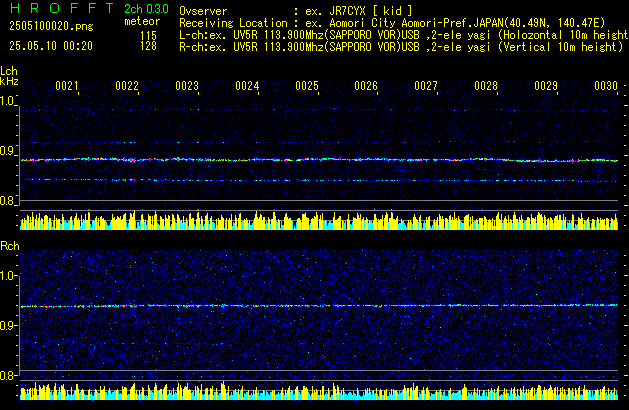The height and width of the screenshot is (410, 629).
Task: Click time marker 0029
Action: tap(546, 86)
